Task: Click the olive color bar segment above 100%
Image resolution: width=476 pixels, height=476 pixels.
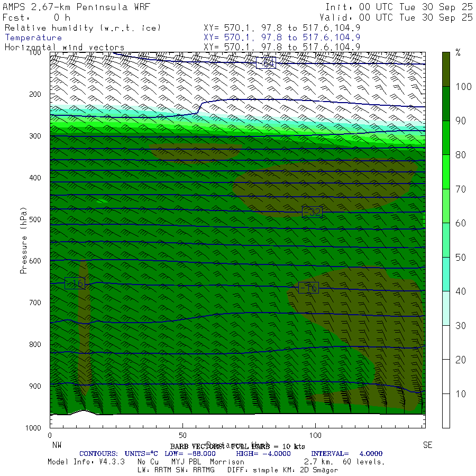Action: tap(446, 69)
